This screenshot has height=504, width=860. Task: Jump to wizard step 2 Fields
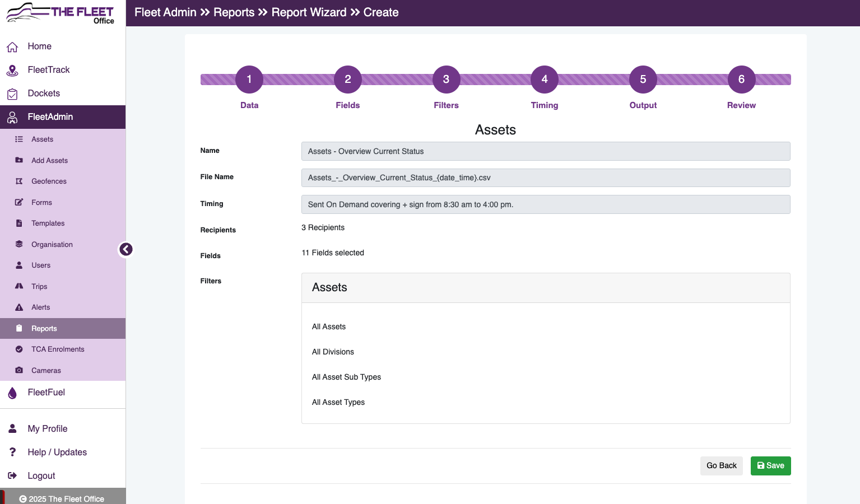pyautogui.click(x=348, y=80)
